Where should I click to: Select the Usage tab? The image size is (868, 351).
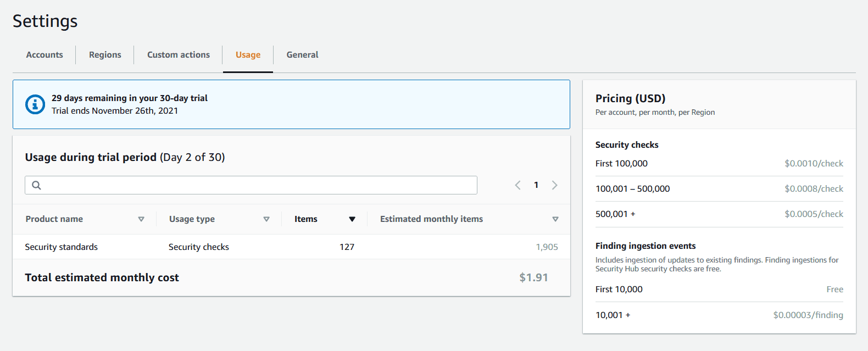(248, 55)
